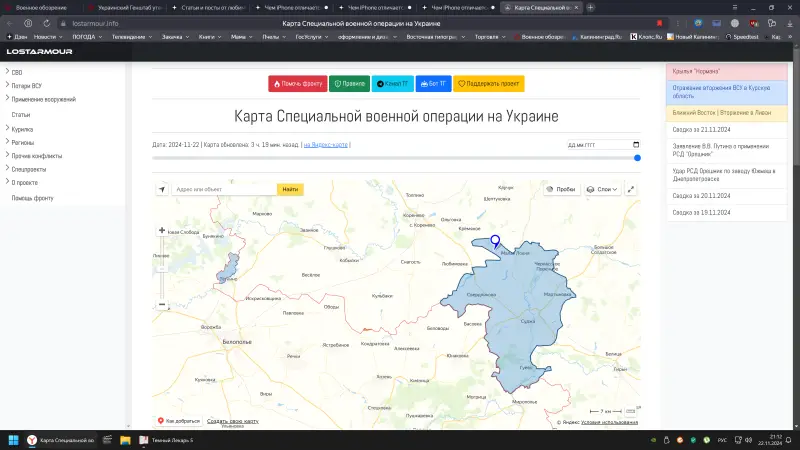
Task: Open the Слои layers dropdown
Action: tap(602, 189)
